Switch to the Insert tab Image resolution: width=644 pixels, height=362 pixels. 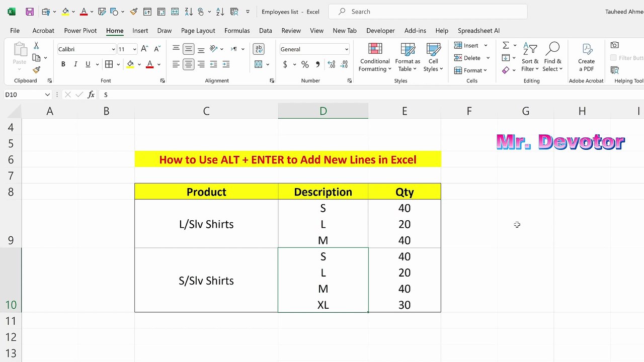[140, 31]
